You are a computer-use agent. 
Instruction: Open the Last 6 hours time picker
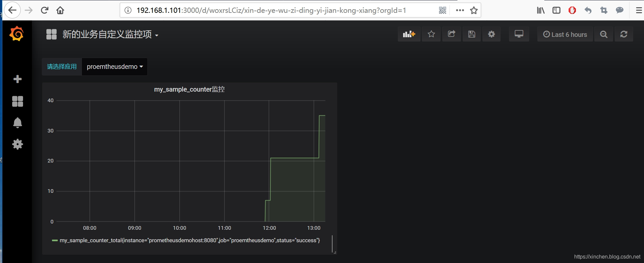point(565,34)
